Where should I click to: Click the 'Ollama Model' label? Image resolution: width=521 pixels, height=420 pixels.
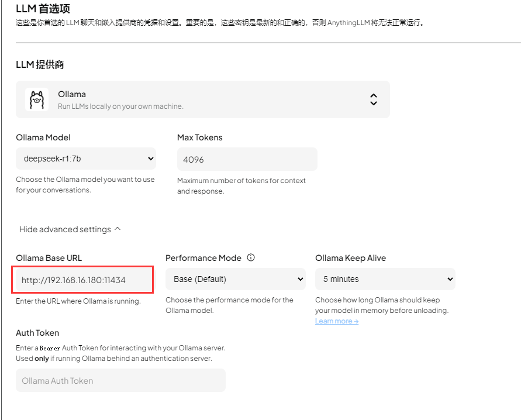pos(43,137)
